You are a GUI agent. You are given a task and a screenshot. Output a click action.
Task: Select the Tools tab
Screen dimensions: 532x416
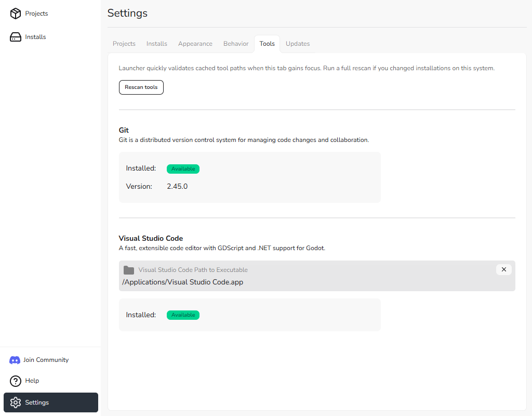click(267, 44)
